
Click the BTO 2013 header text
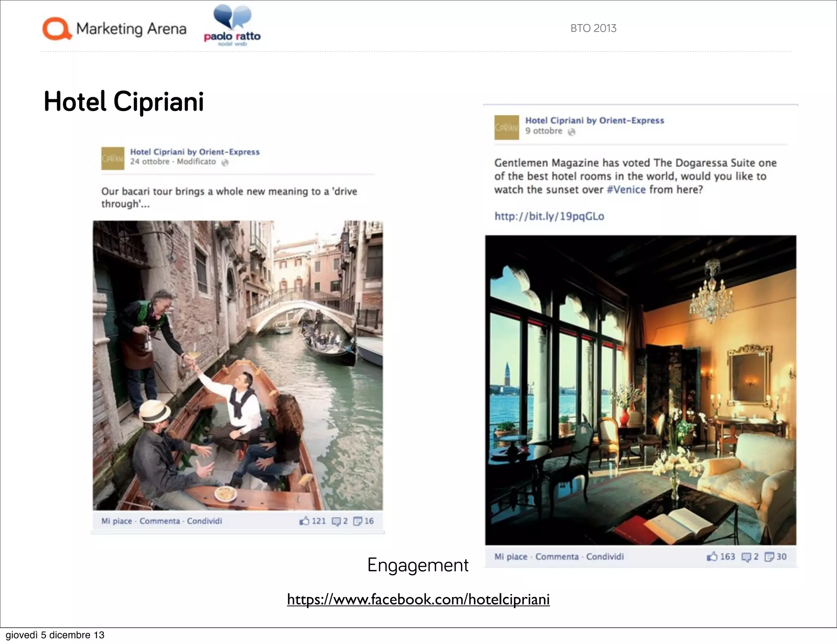(593, 28)
